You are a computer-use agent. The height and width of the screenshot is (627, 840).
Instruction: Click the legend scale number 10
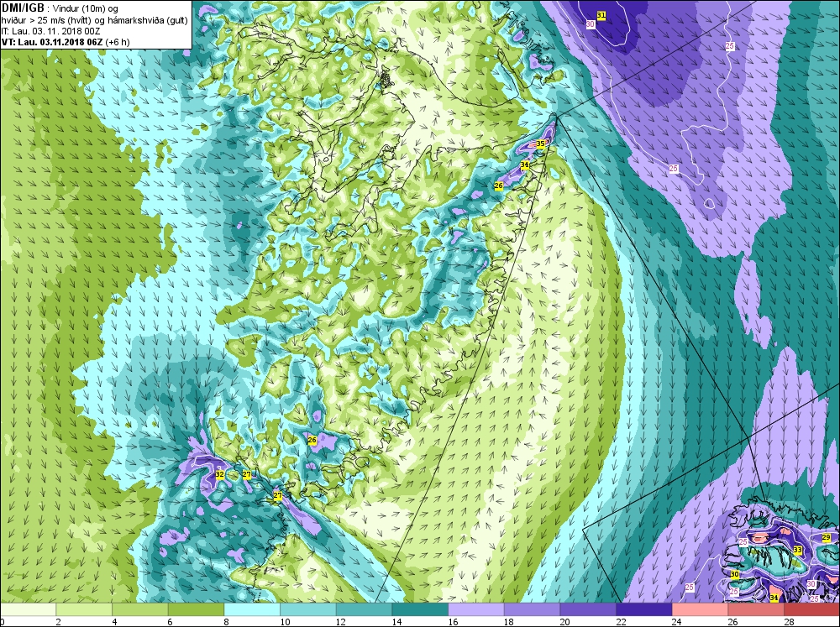pos(285,622)
